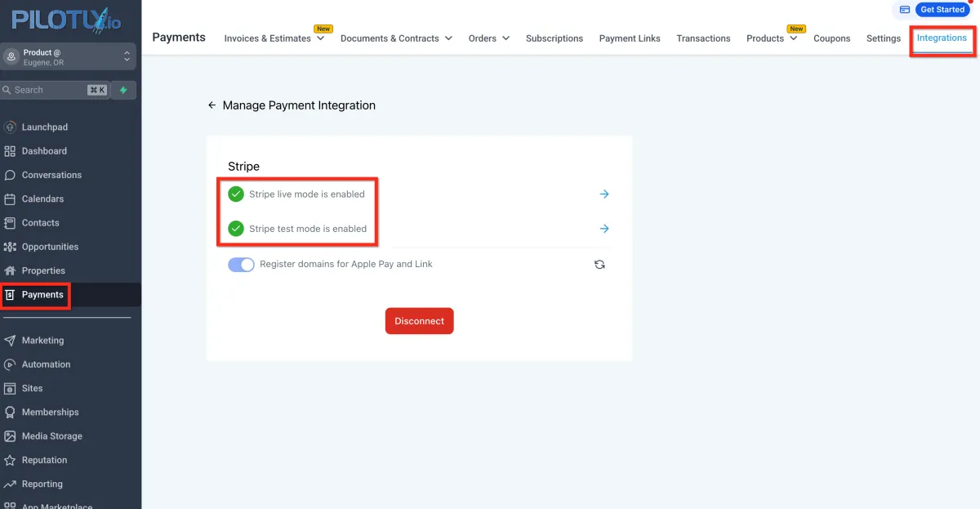Click the Stripe test mode green check icon
The width and height of the screenshot is (980, 509).
236,229
